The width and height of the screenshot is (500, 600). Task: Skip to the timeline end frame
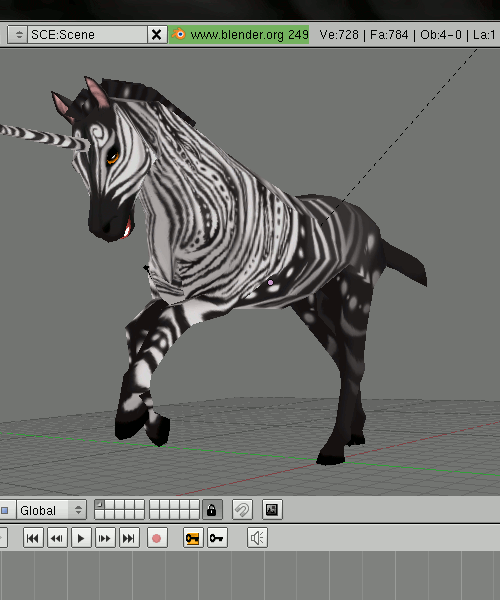[129, 538]
